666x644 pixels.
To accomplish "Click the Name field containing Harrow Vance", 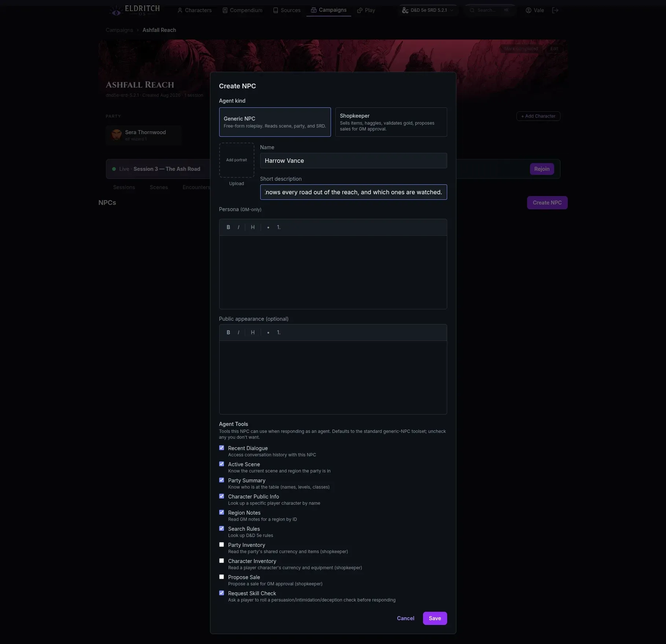I will (354, 161).
